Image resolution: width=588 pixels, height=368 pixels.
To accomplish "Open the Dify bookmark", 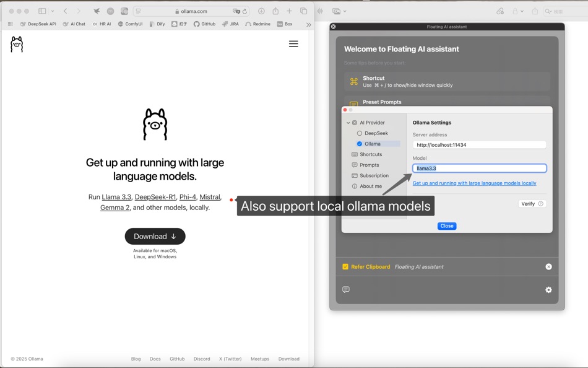I will pos(157,24).
